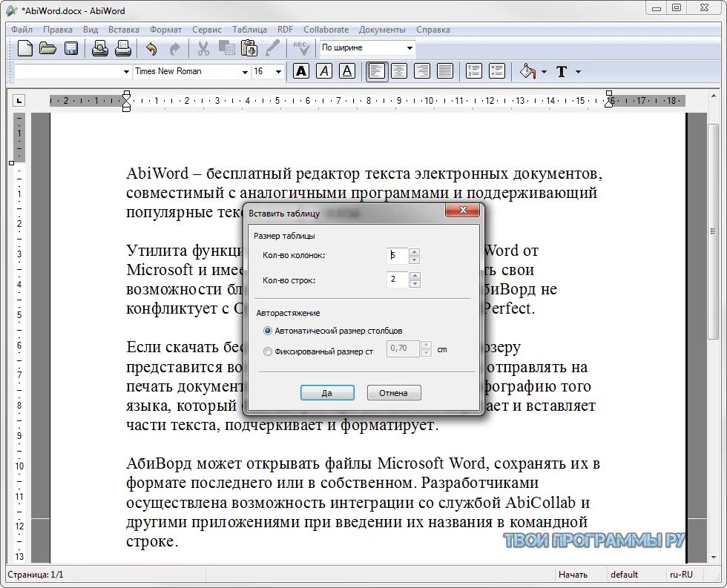This screenshot has width=727, height=588.
Task: Align text to the right
Action: tap(422, 71)
